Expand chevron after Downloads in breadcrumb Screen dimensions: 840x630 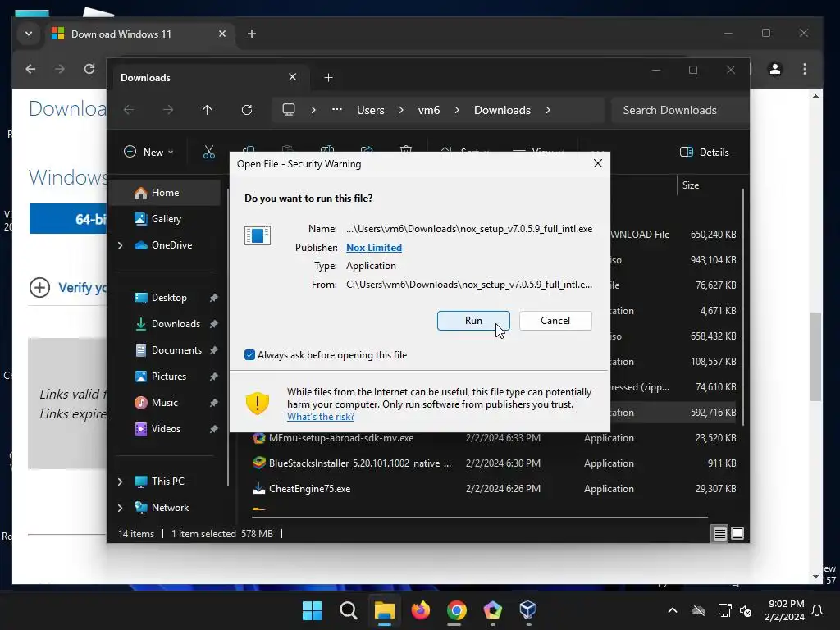coord(547,110)
